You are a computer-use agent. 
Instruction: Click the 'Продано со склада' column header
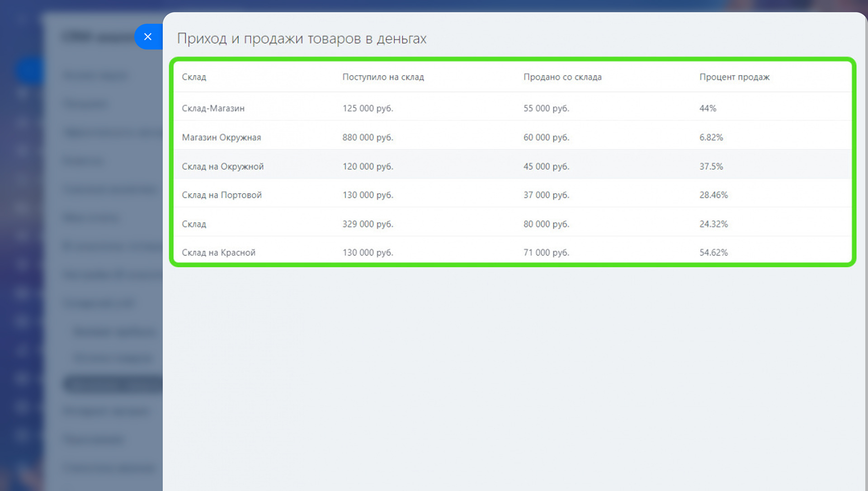(x=562, y=77)
